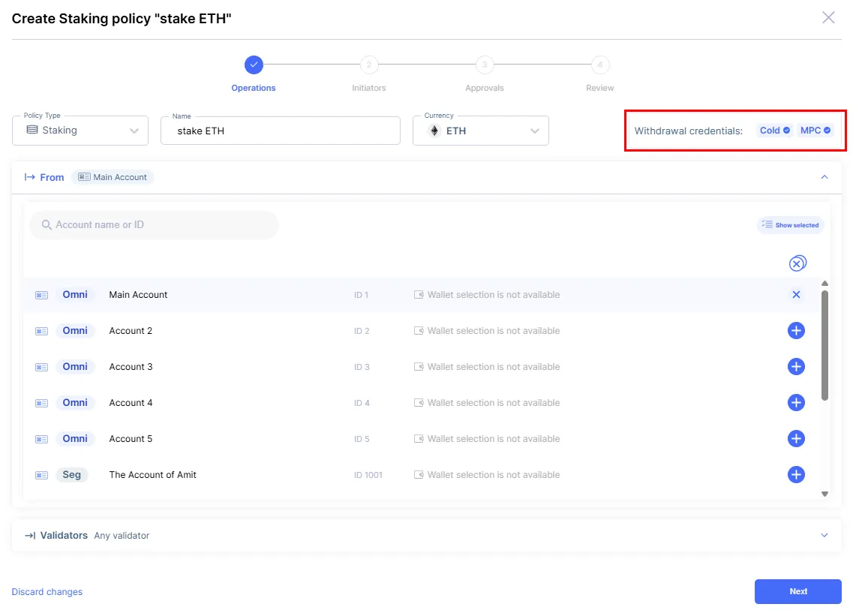Click the 'ID 4' text
This screenshot has height=616, width=856.
click(362, 403)
